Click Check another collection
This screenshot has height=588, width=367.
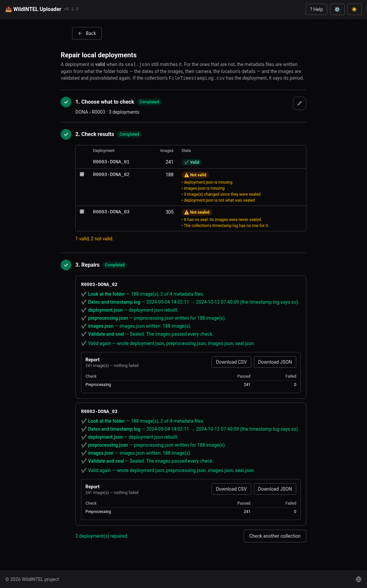pyautogui.click(x=275, y=536)
